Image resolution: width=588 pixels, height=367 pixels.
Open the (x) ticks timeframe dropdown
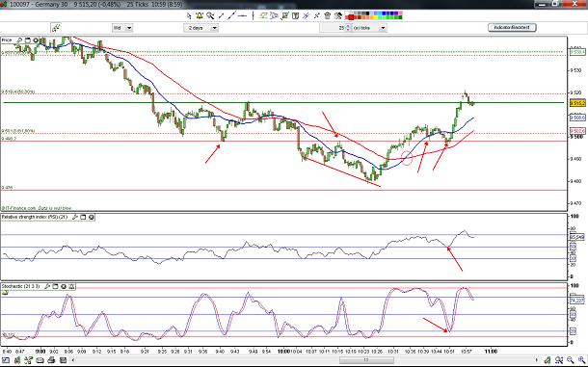point(369,28)
